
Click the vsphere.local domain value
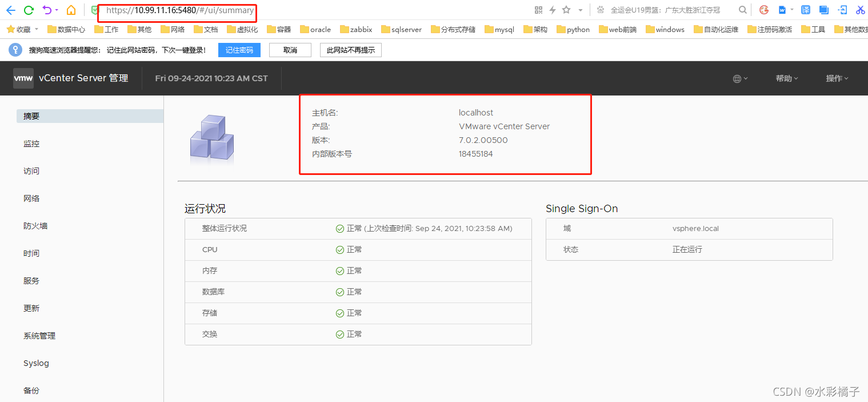coord(695,228)
